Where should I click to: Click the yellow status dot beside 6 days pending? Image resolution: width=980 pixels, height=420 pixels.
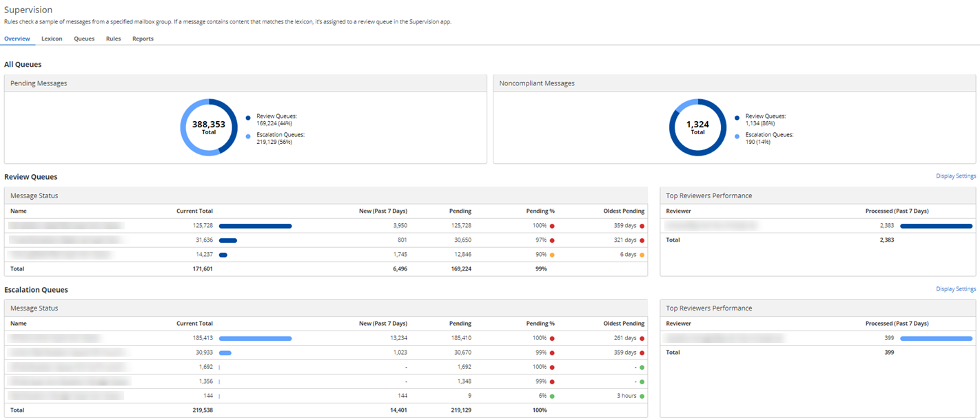click(x=641, y=254)
